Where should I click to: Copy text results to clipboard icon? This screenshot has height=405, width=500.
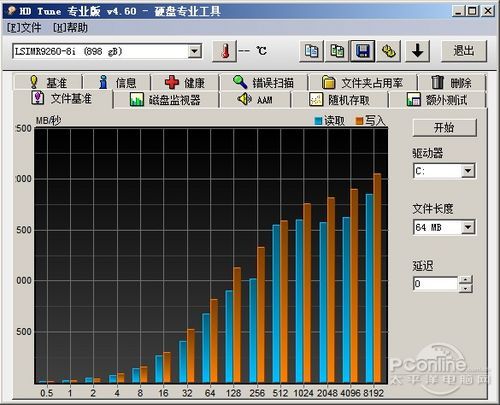point(311,51)
